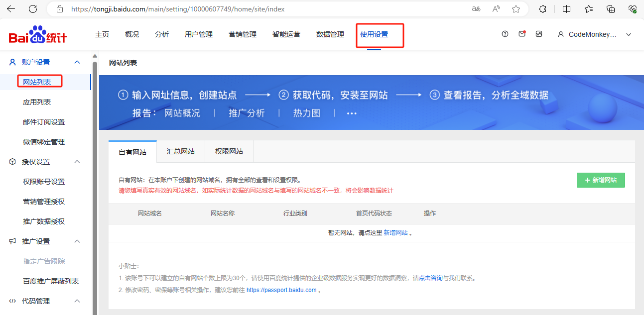Collapse the 授权设置 section chevron
Image resolution: width=644 pixels, height=315 pixels.
click(x=77, y=162)
